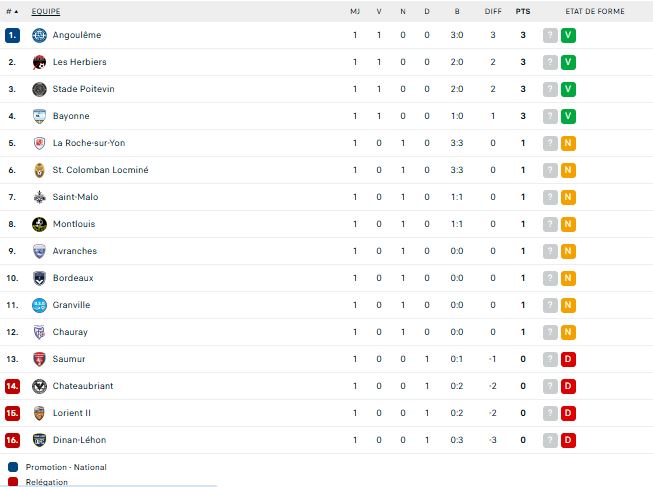Select the Lorient II team crest
The image size is (653, 487).
39,413
